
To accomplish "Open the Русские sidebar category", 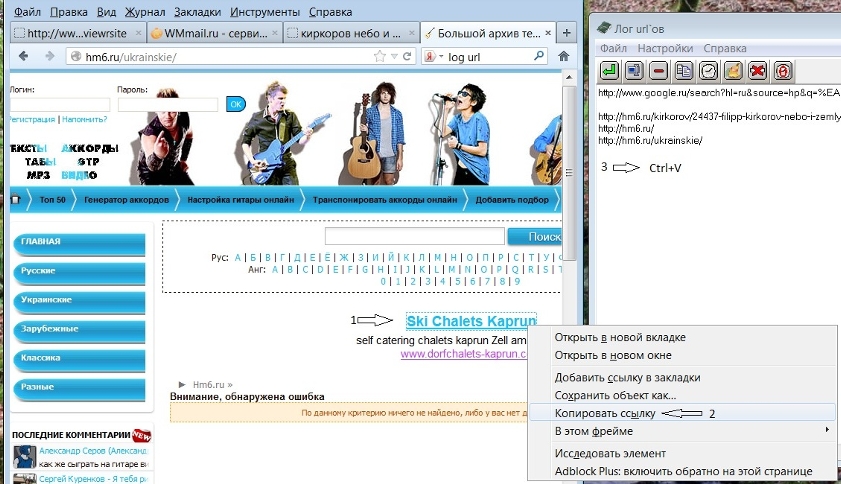I will [79, 273].
